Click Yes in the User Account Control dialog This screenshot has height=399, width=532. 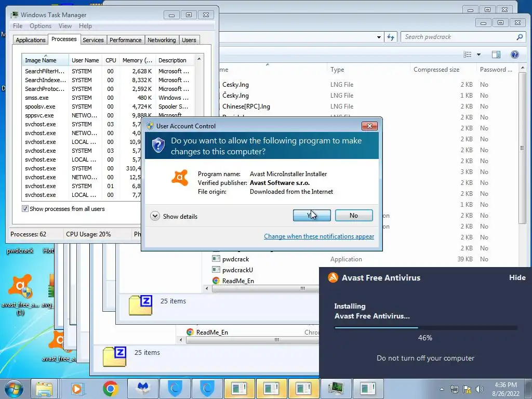pos(312,216)
